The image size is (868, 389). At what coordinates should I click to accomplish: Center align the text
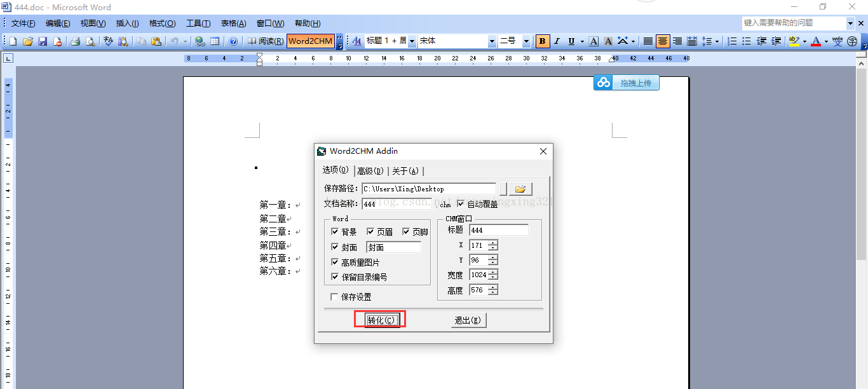tap(663, 41)
